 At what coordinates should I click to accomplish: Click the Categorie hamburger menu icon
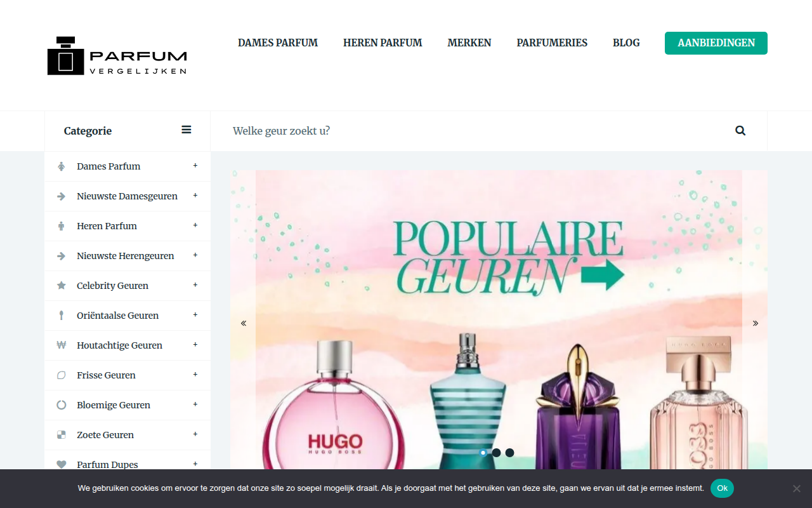187,130
